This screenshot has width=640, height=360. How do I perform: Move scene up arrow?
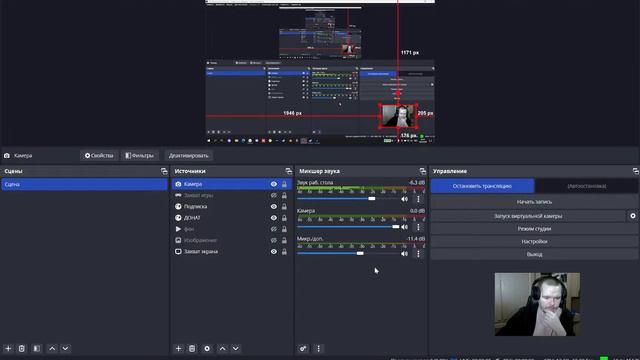click(x=52, y=349)
